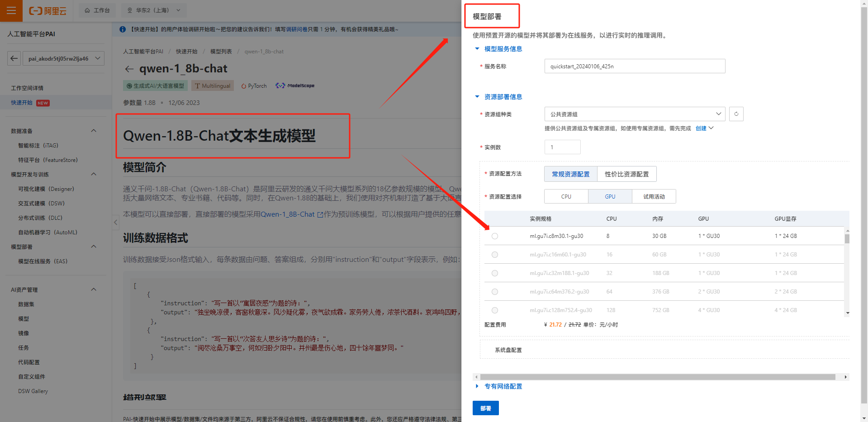The width and height of the screenshot is (868, 422).
Task: Click the PyTorch tag icon
Action: 244,86
